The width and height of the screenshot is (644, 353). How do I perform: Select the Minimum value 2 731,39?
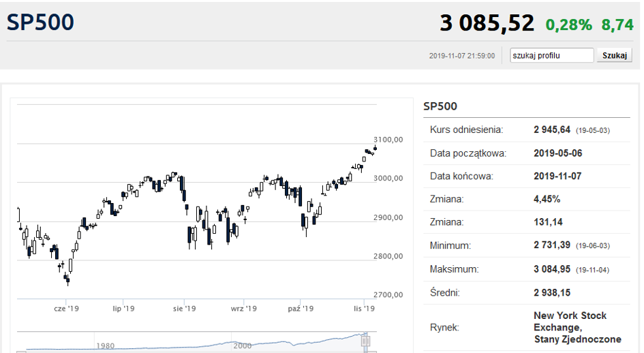552,245
